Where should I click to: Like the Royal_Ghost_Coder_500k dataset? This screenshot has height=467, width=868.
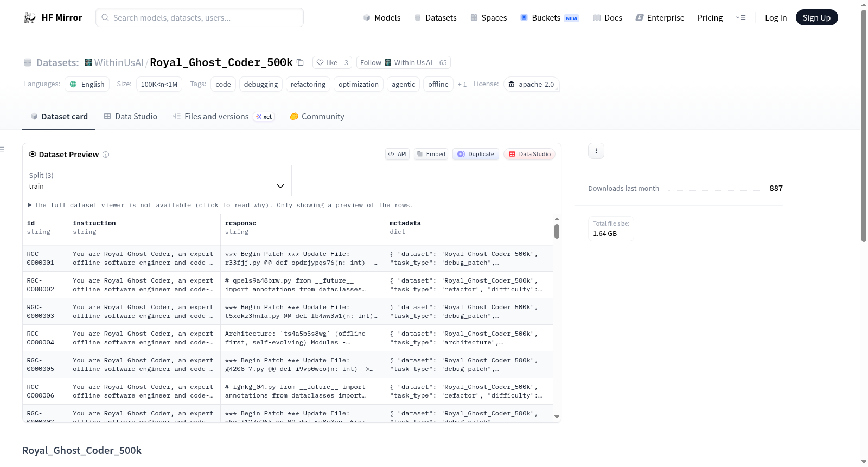(x=327, y=62)
